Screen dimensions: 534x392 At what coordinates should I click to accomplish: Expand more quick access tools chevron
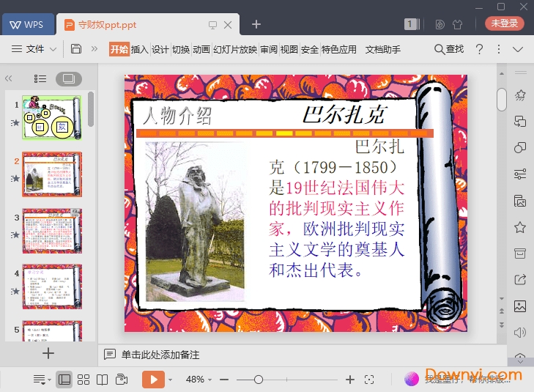click(x=94, y=49)
